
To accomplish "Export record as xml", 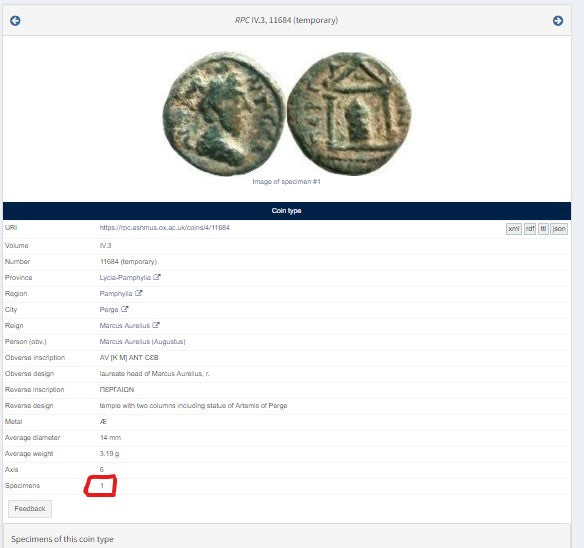I will [x=514, y=229].
